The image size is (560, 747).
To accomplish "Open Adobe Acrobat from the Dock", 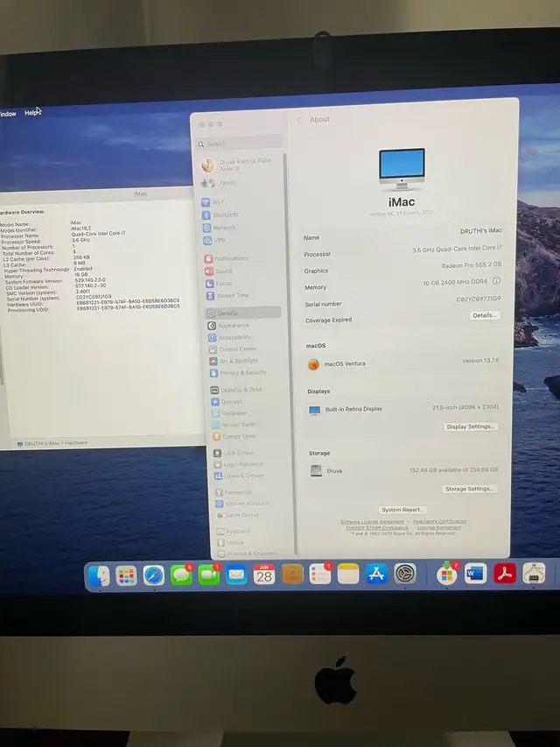I will (505, 573).
